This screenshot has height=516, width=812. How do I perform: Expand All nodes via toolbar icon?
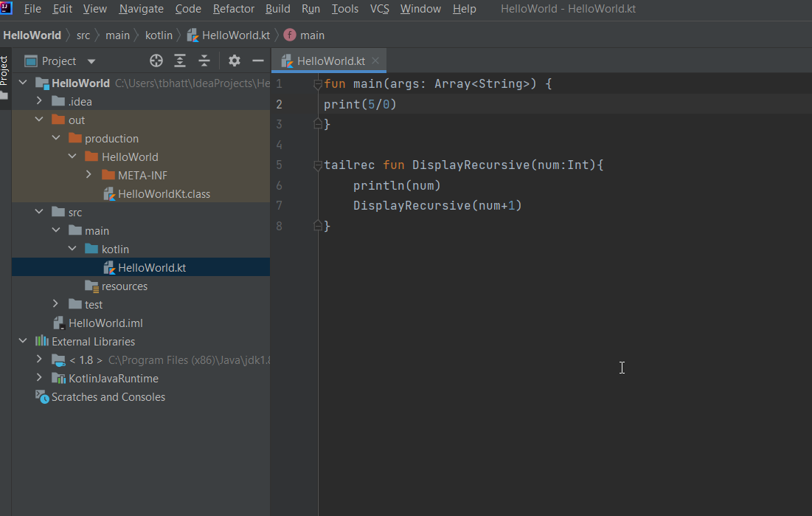180,61
